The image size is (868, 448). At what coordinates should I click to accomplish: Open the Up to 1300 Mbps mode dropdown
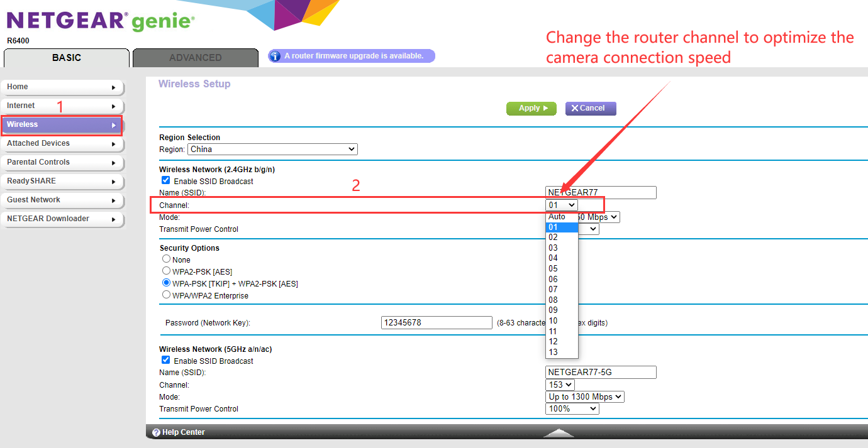(585, 396)
